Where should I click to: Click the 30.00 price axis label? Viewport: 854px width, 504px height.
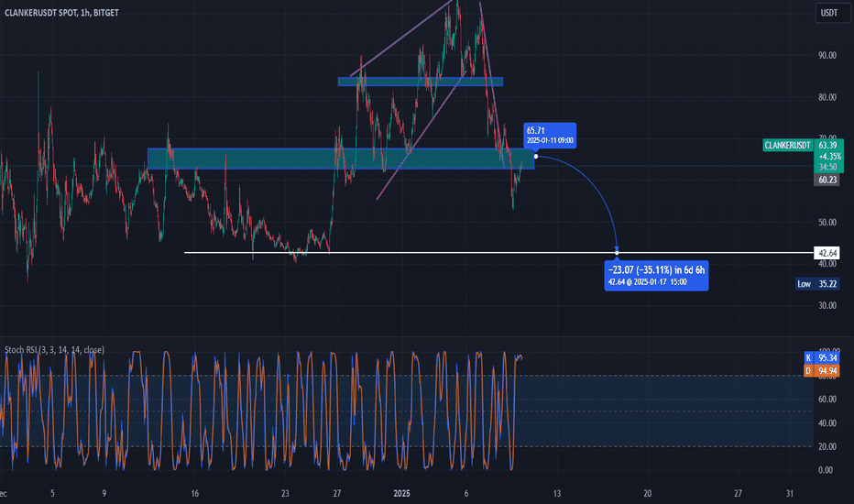click(x=827, y=306)
